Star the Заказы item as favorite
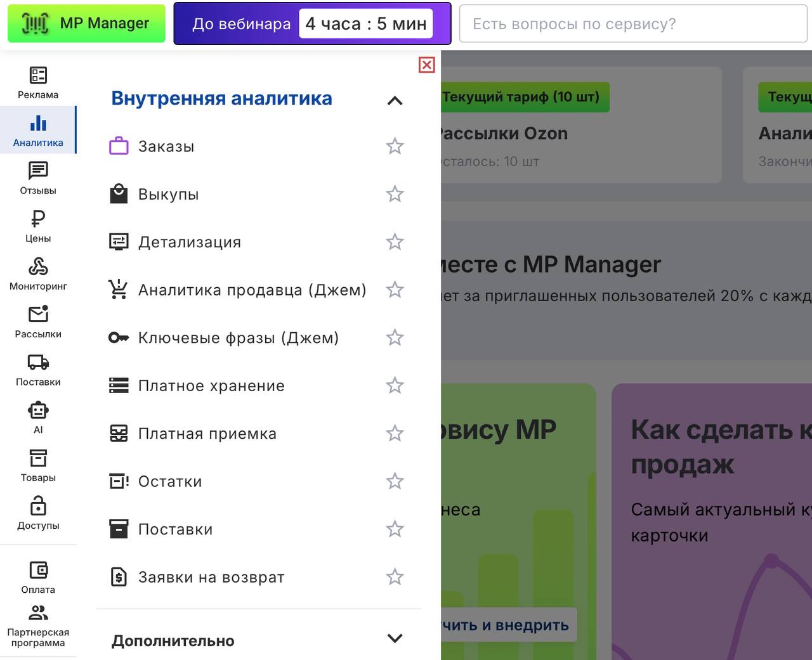 395,146
